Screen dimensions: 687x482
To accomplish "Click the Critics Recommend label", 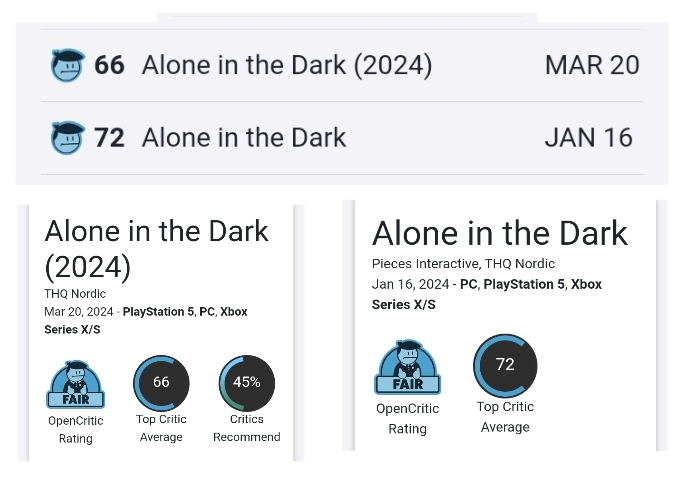I will (x=247, y=428).
